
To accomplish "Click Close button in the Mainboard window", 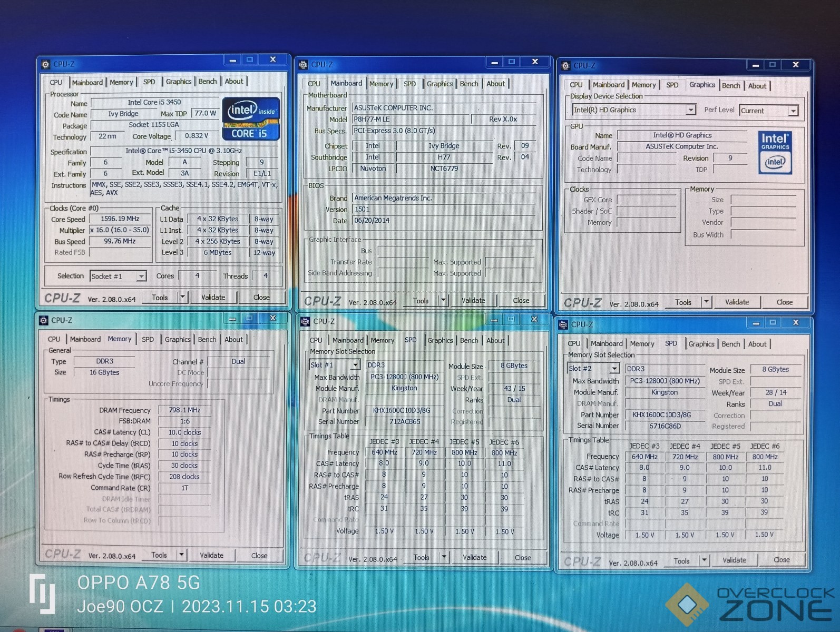I will (x=521, y=300).
